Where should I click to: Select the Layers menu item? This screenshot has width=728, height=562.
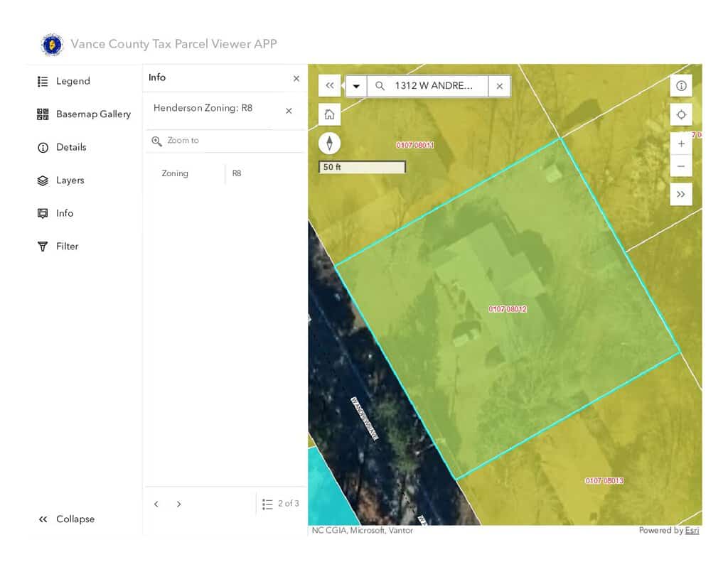[x=70, y=180]
